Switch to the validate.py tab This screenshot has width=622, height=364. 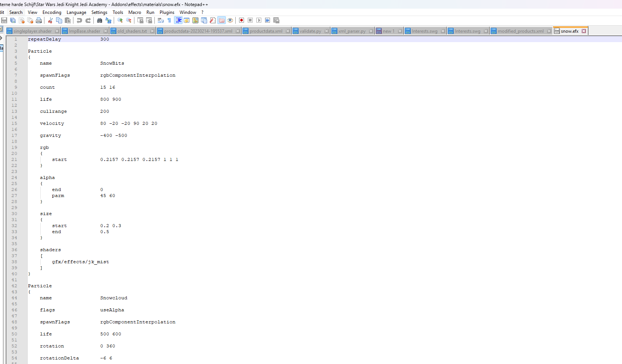310,31
